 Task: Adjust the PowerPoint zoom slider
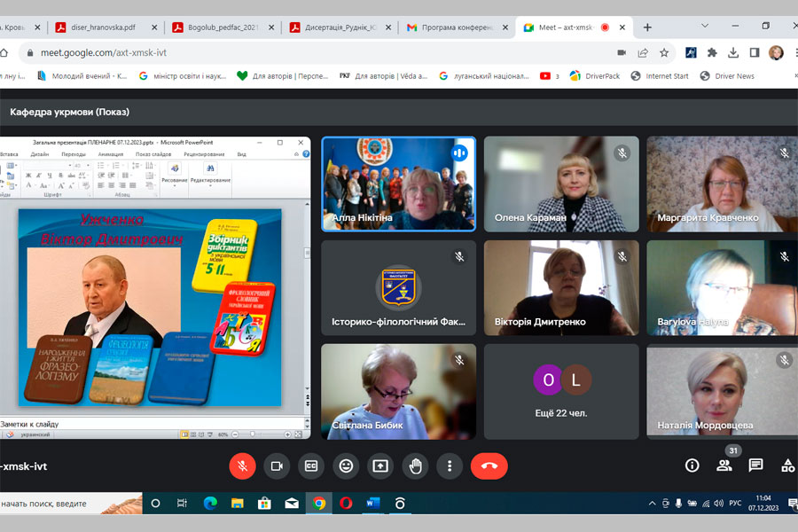coord(253,434)
